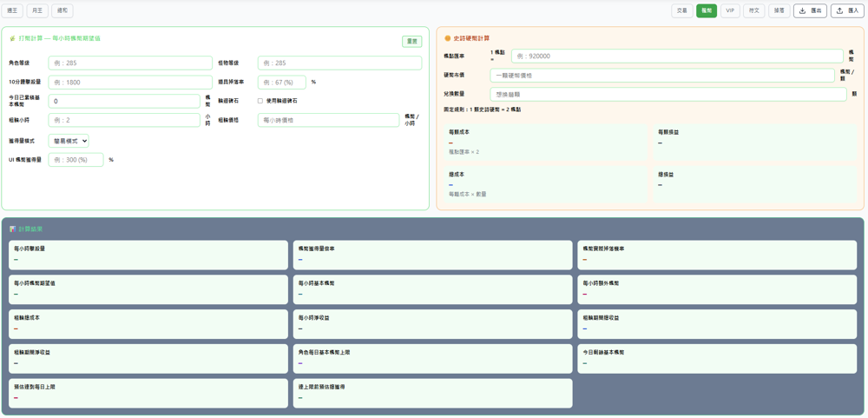Switch to the 月王 tab
This screenshot has width=868, height=418.
[37, 10]
